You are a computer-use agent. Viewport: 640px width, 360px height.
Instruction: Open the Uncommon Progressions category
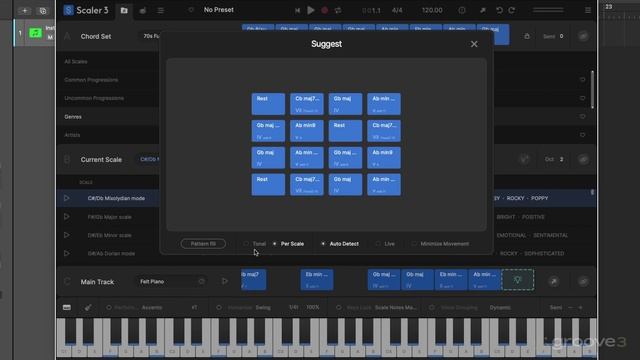pos(94,98)
